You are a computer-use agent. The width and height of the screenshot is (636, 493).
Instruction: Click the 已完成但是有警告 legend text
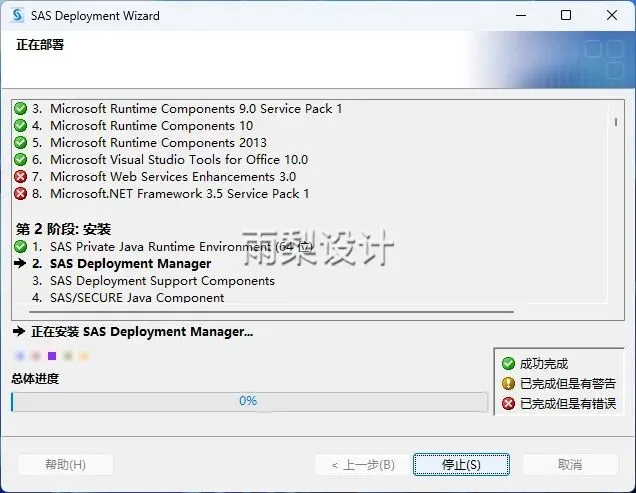[568, 383]
